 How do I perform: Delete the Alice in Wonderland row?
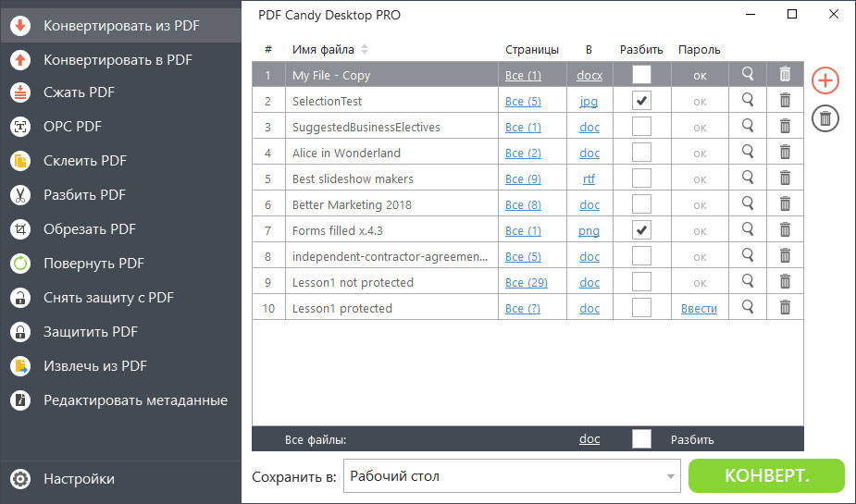pyautogui.click(x=785, y=153)
